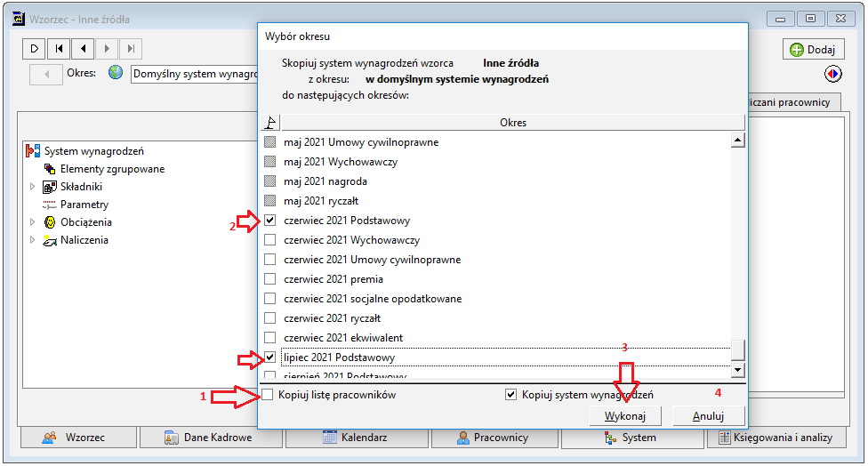Expand the Naliczenia tree node
Viewport: 868px width, 466px height.
coord(32,239)
